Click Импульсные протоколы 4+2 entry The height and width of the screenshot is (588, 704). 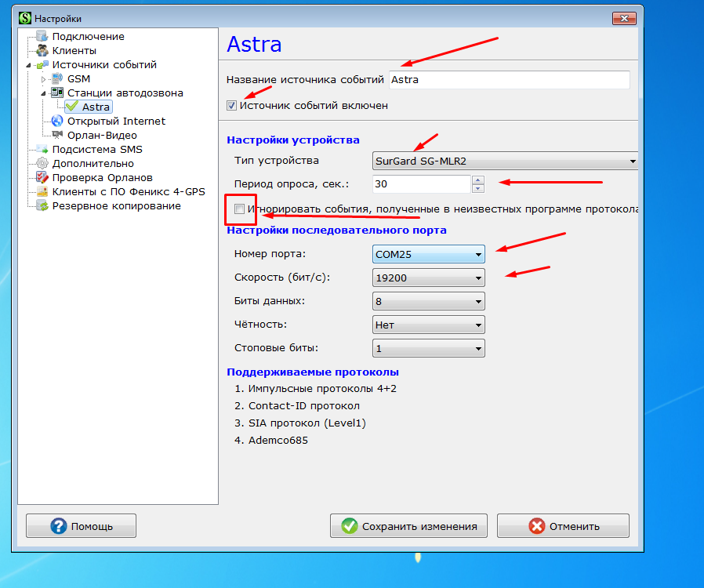(x=322, y=389)
